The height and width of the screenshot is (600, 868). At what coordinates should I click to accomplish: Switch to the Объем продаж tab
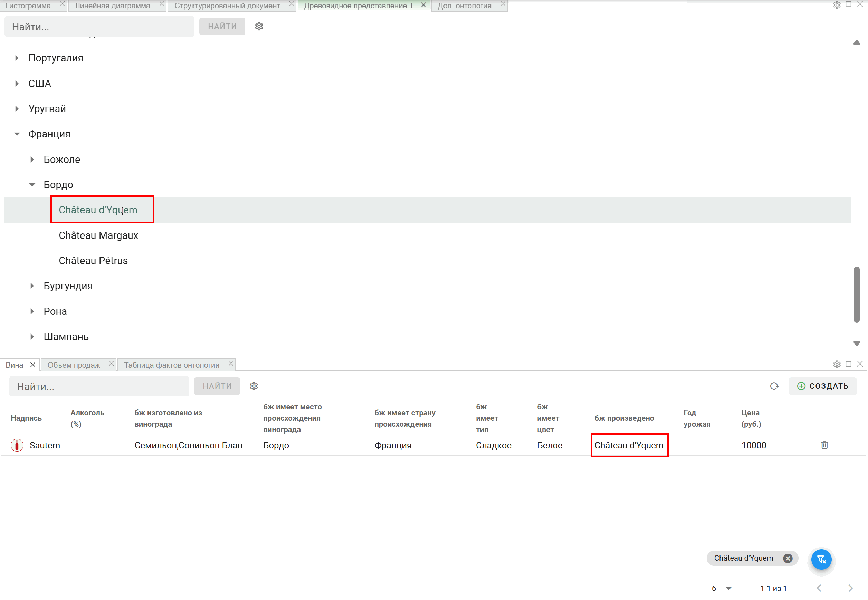coord(74,365)
